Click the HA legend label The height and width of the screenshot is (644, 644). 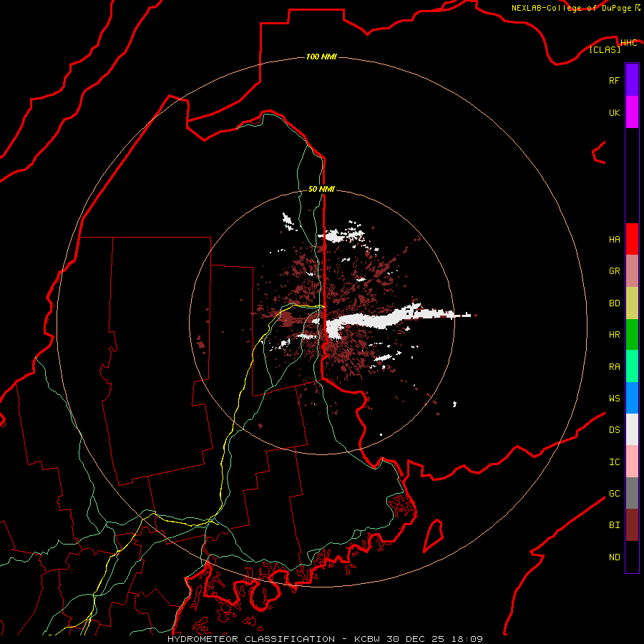pos(614,240)
